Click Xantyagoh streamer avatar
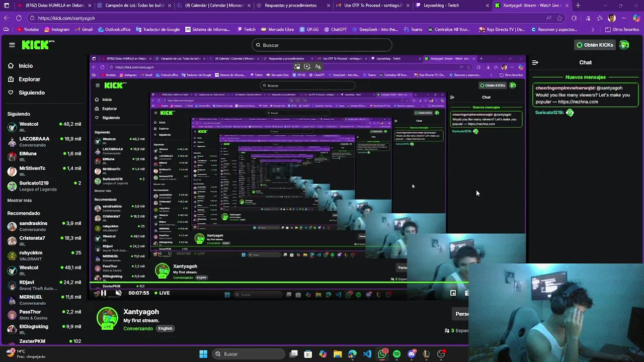 107,319
